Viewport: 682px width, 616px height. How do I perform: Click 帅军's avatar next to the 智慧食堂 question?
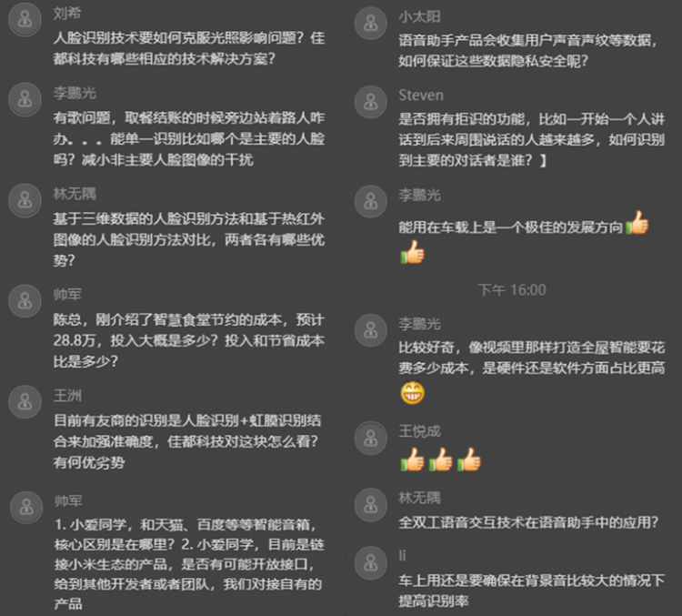25,301
